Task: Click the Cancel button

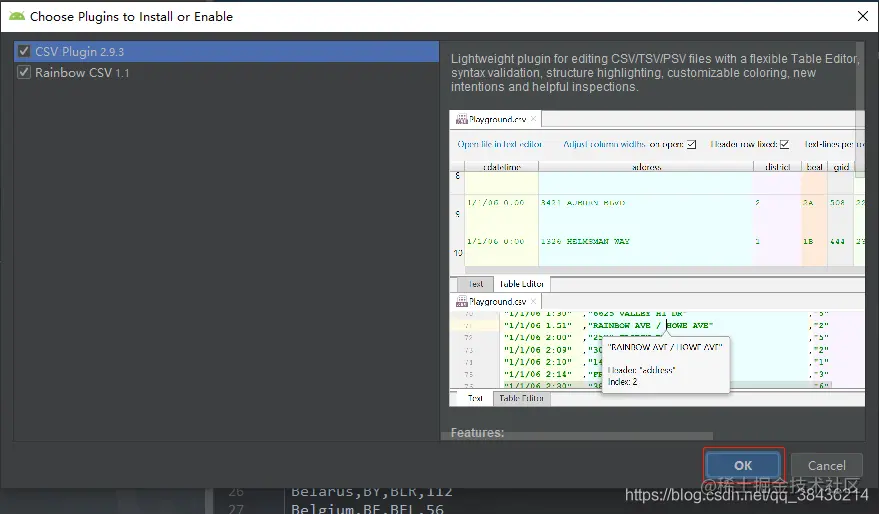Action: (826, 465)
